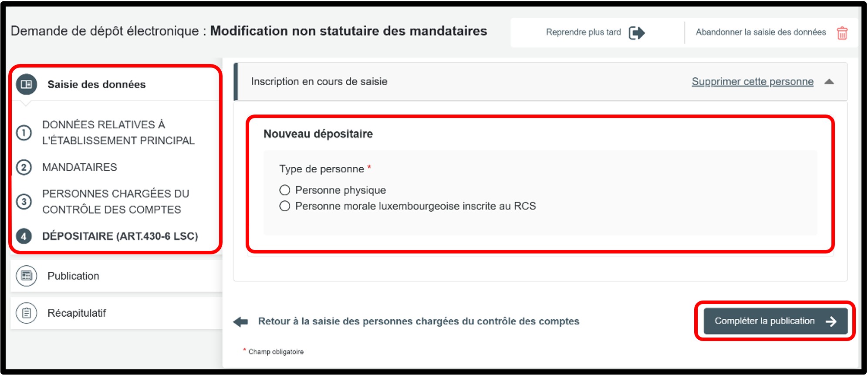The height and width of the screenshot is (375, 868).
Task: Click step 4 filled circle icon
Action: pos(24,236)
